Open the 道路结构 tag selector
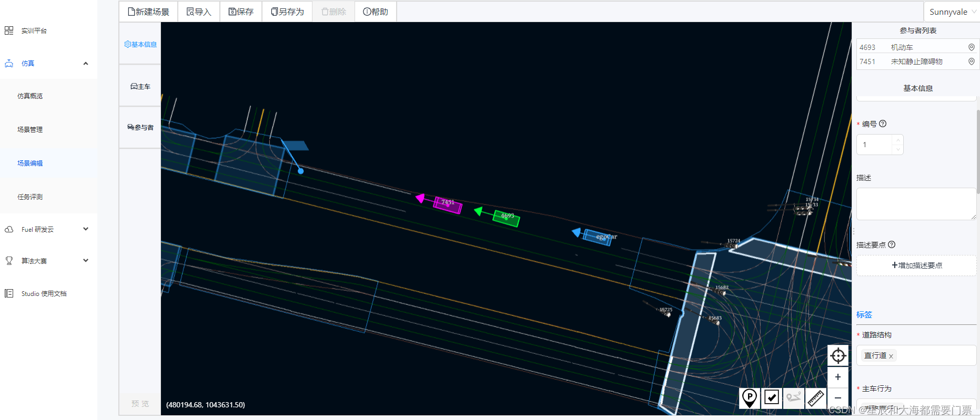The height and width of the screenshot is (420, 980). [916, 355]
